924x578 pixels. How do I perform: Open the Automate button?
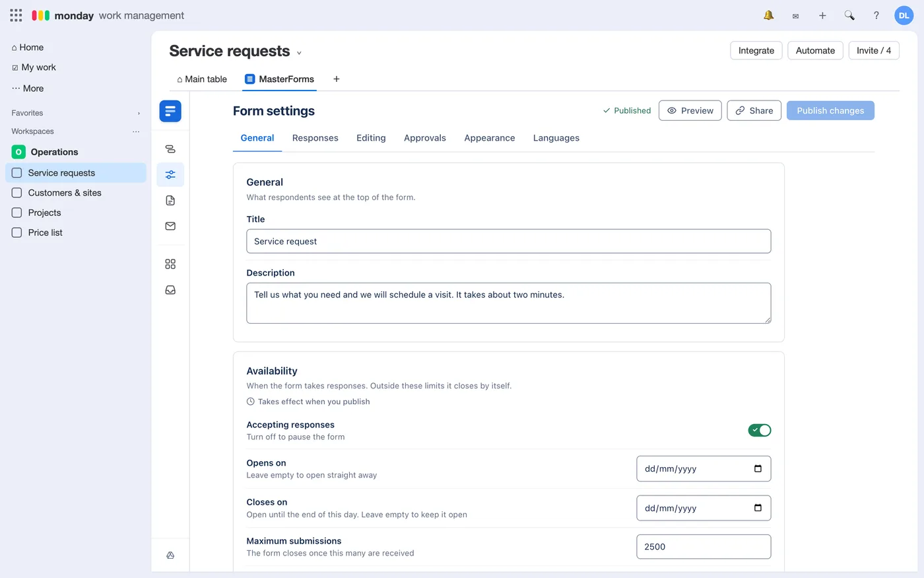tap(815, 50)
